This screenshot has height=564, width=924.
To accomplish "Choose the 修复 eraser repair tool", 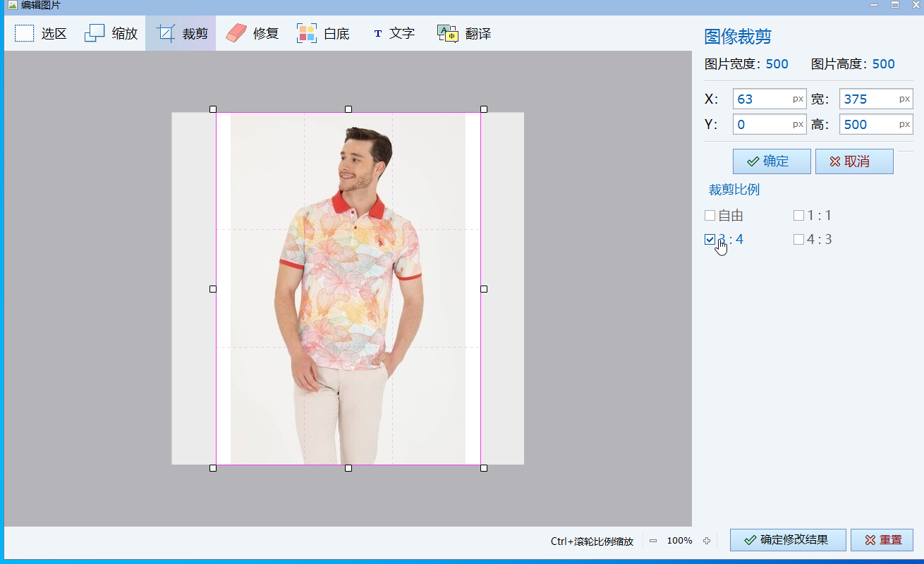I will (252, 33).
